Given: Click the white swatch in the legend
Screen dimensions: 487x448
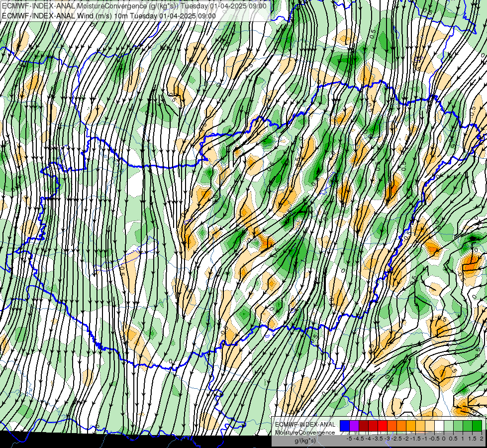Looking at the screenshot, I should pos(439,426).
